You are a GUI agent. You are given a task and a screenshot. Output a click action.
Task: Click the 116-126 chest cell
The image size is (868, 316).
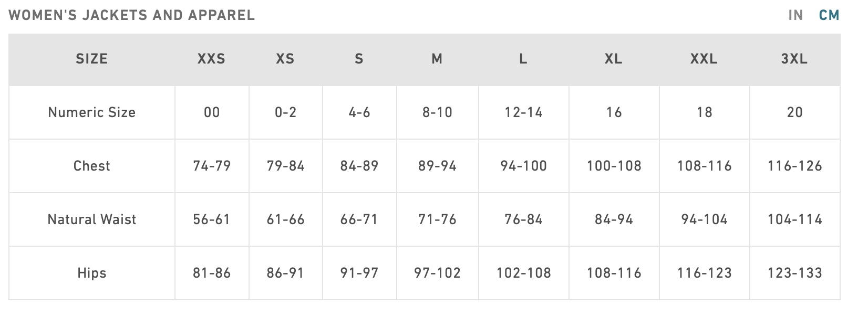coord(794,166)
